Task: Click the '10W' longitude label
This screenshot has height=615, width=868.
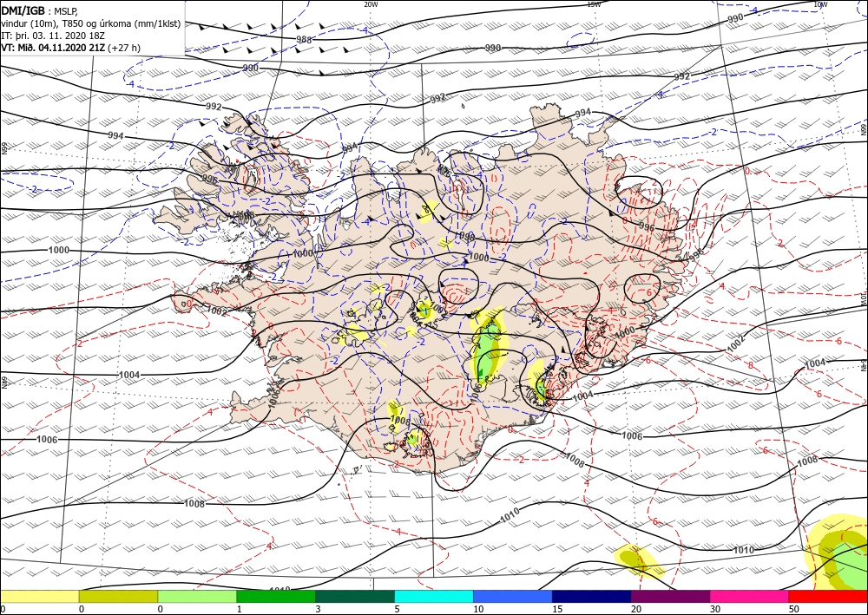Action: pyautogui.click(x=820, y=4)
